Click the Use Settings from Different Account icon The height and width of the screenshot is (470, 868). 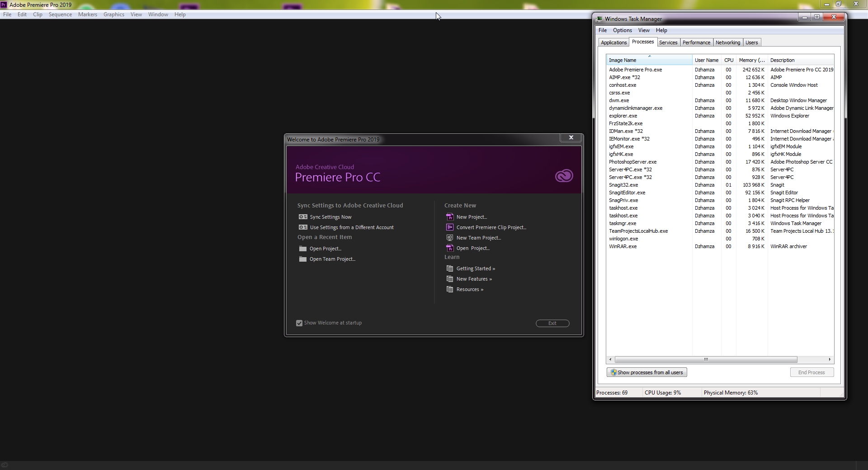(x=303, y=227)
